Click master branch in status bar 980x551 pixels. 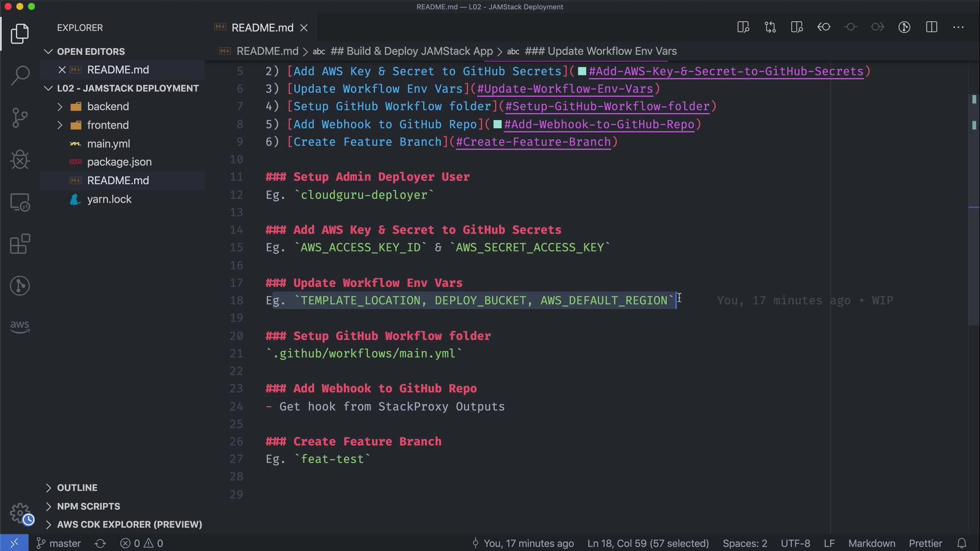point(59,543)
